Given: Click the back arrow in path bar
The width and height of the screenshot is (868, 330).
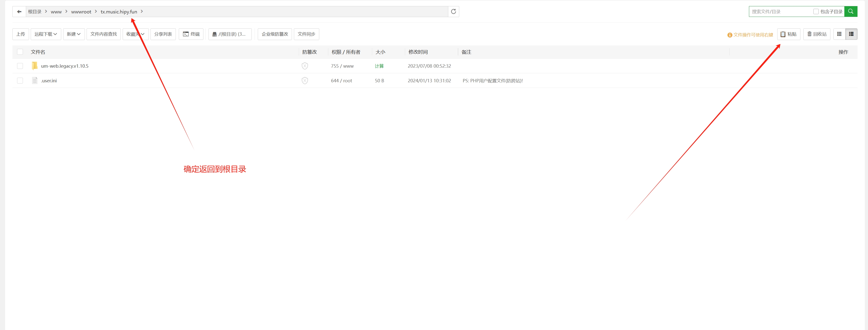Looking at the screenshot, I should pyautogui.click(x=19, y=12).
